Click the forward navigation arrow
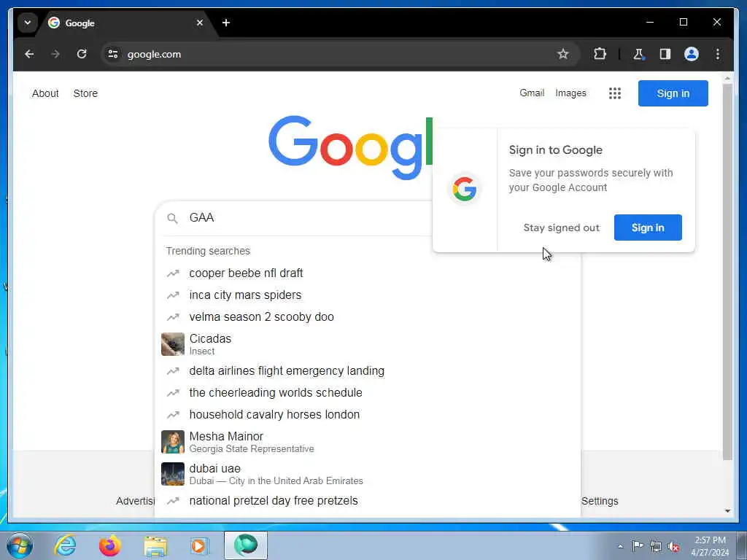 pyautogui.click(x=55, y=54)
